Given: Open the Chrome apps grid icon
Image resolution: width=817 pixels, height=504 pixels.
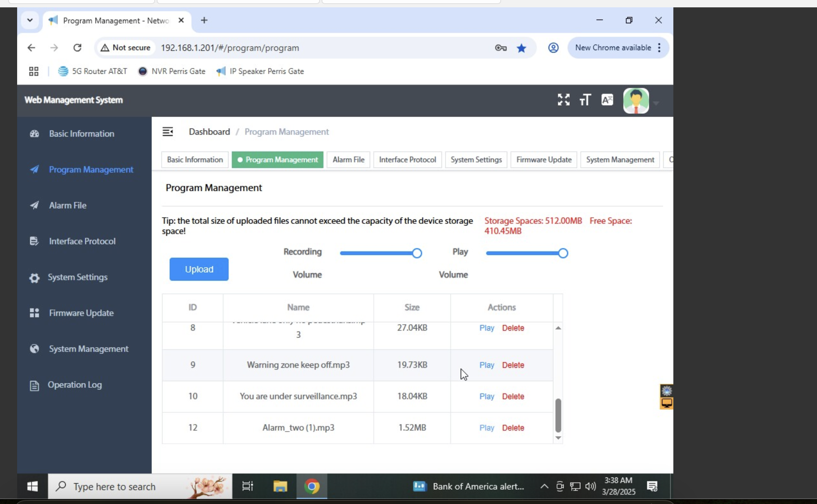Looking at the screenshot, I should [x=34, y=71].
